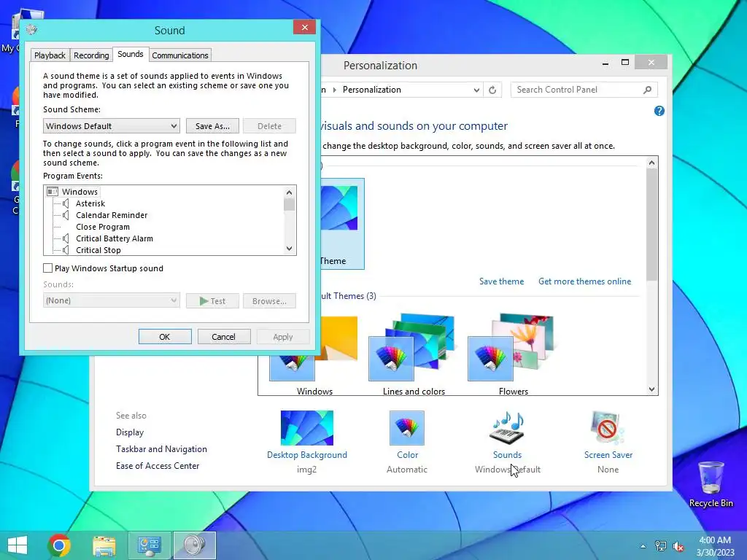This screenshot has height=560, width=747.
Task: Select the Close Program event
Action: [102, 227]
